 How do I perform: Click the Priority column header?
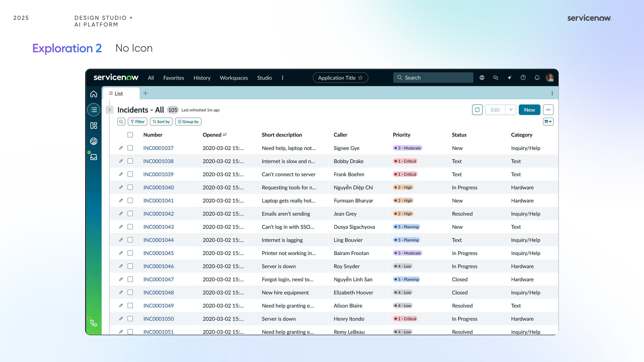click(x=402, y=135)
